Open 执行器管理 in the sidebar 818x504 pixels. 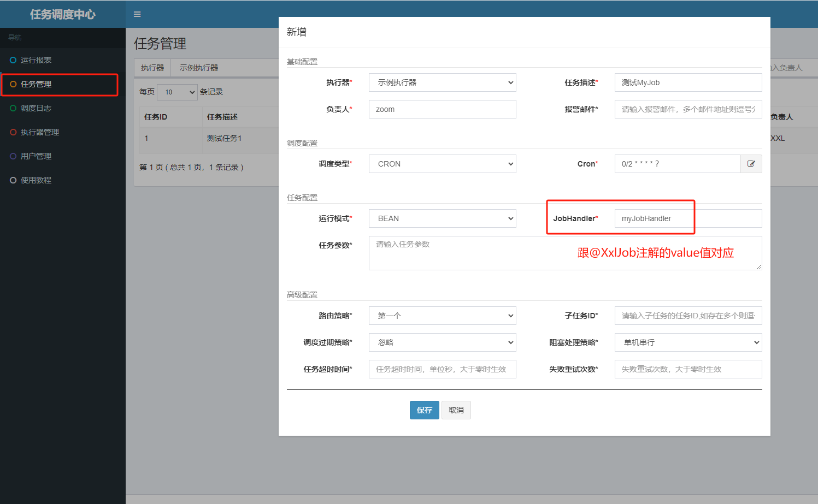(63, 132)
